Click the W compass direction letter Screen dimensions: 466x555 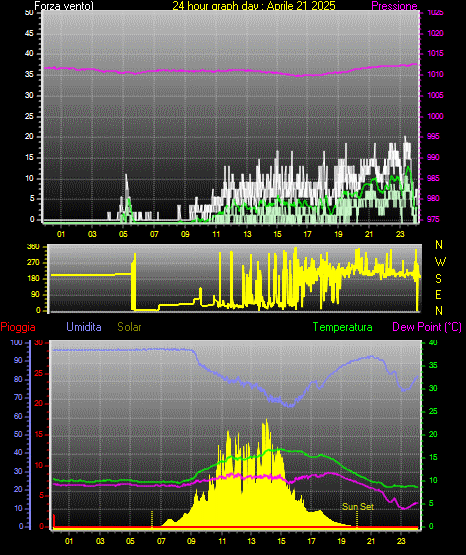(x=440, y=262)
